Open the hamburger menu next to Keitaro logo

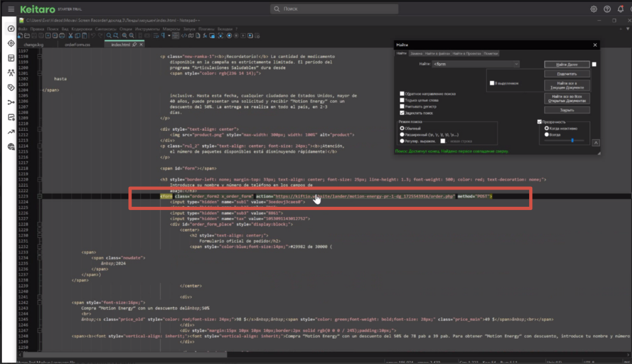11,9
